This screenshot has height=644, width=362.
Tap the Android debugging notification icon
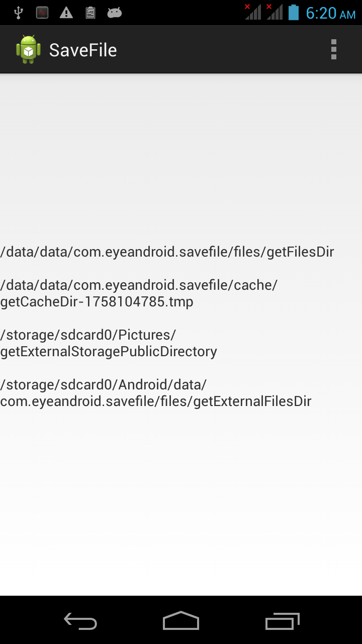tap(115, 13)
